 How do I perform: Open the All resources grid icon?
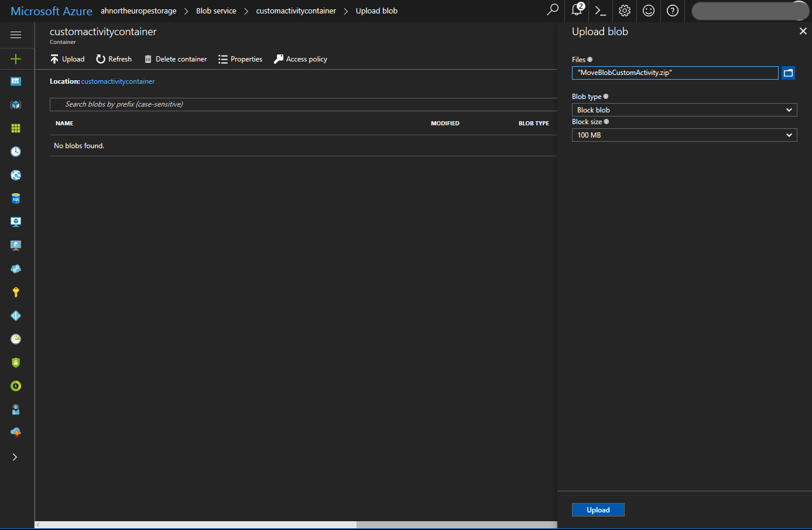coord(16,128)
